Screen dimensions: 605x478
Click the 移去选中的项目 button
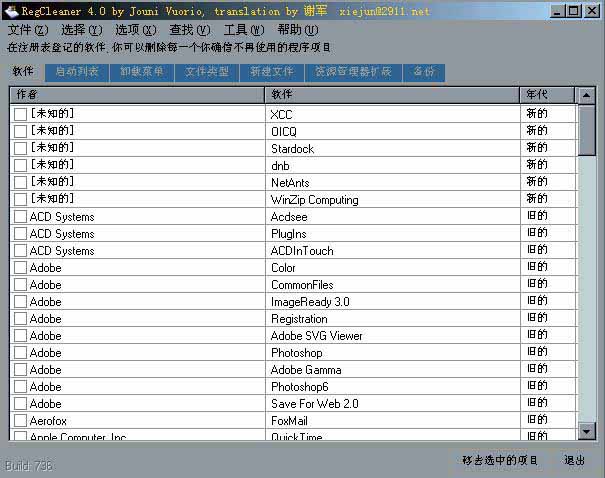click(500, 461)
